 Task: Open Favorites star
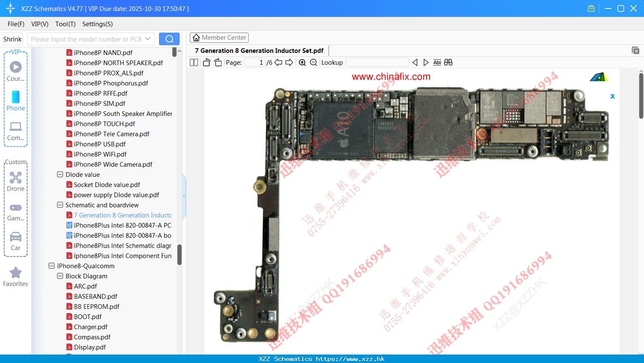tap(16, 277)
